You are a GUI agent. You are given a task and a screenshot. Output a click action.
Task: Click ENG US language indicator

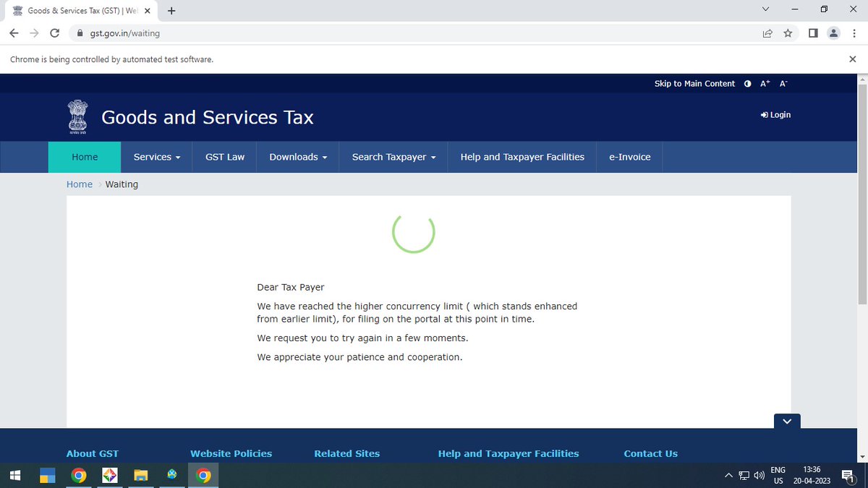click(778, 475)
